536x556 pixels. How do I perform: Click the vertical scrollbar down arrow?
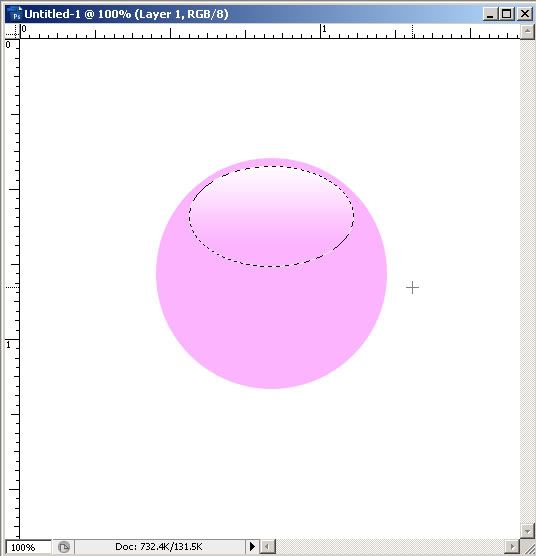(x=527, y=531)
